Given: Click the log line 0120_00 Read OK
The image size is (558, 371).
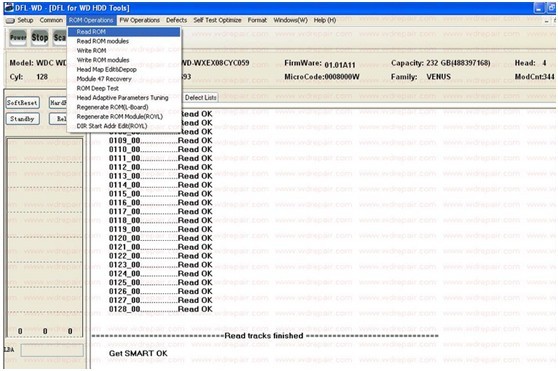Looking at the screenshot, I should tap(160, 238).
